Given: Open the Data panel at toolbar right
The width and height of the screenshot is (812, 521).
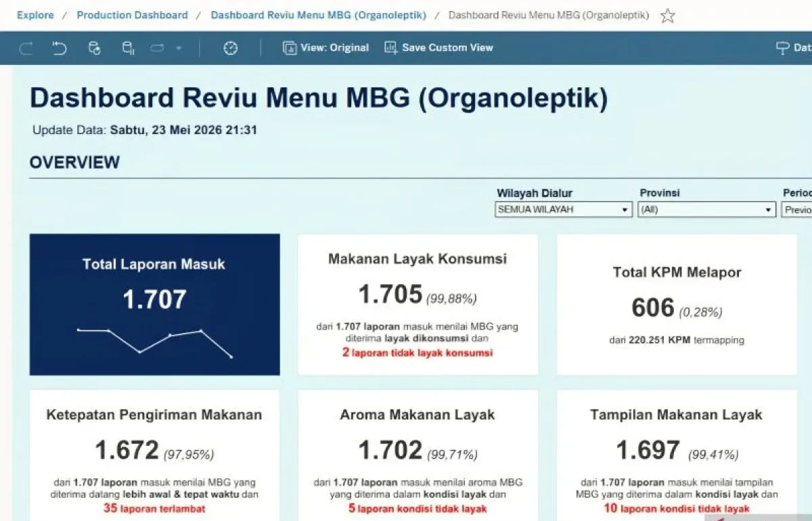Looking at the screenshot, I should 793,48.
